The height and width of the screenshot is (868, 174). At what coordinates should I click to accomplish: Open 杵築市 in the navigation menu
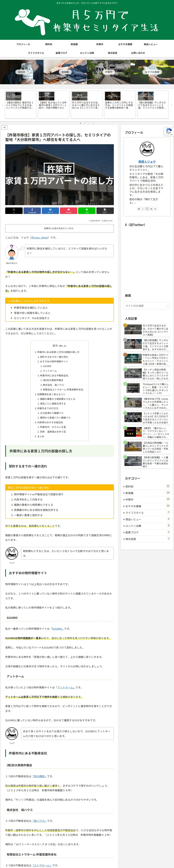pyautogui.click(x=100, y=44)
